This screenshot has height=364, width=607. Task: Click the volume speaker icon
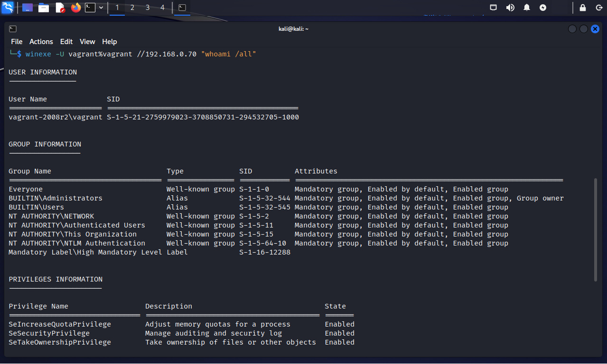[x=510, y=8]
